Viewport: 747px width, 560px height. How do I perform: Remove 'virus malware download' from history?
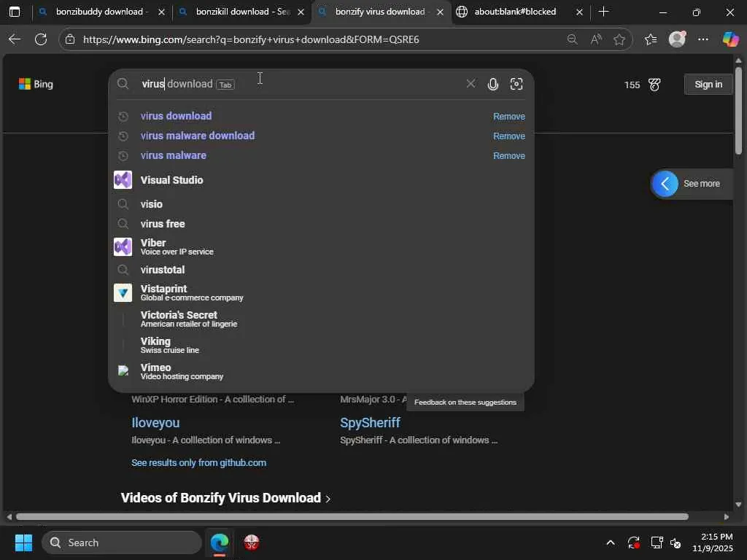[508, 136]
